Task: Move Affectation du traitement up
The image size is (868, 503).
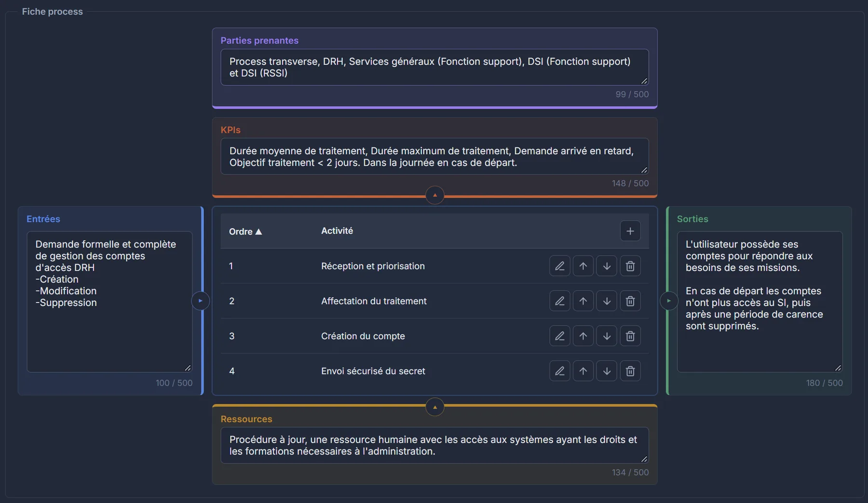Action: pos(583,301)
